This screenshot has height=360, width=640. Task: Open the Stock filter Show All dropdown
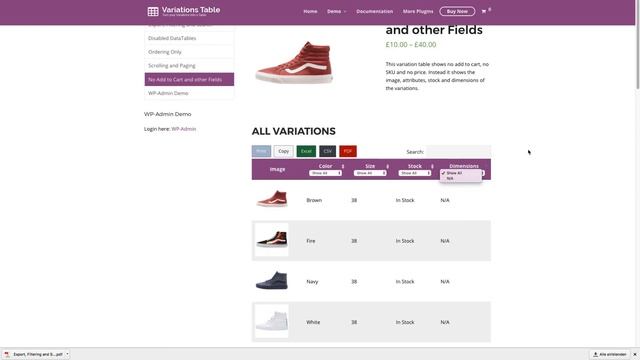tap(415, 173)
